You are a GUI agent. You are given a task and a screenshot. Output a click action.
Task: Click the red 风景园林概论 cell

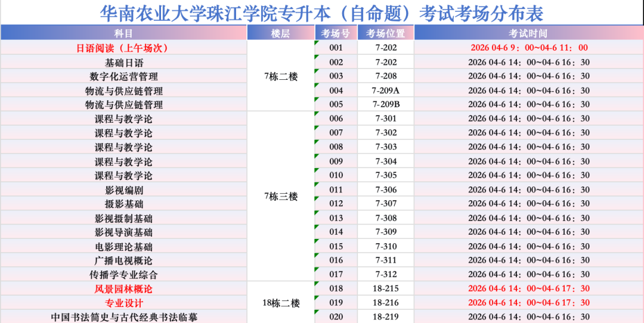(123, 288)
